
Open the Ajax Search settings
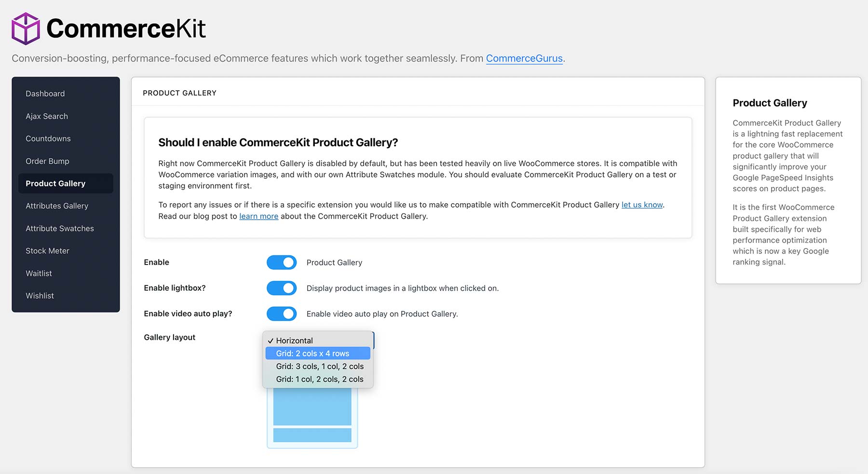pos(47,116)
